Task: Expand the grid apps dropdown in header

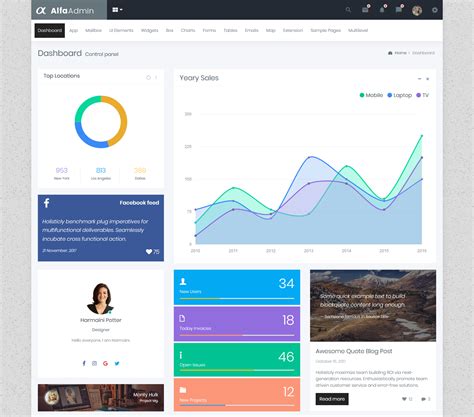Action: (x=117, y=10)
